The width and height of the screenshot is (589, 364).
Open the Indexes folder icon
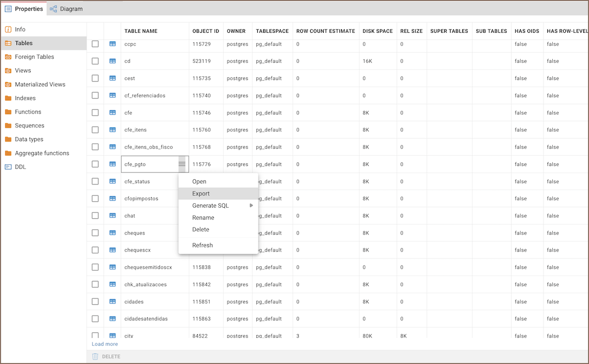coord(8,98)
